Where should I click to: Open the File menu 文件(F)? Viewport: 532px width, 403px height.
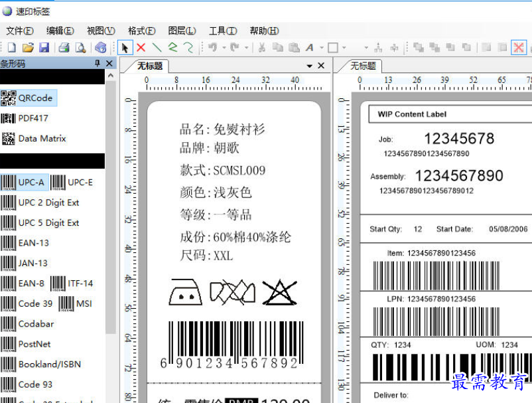(20, 31)
